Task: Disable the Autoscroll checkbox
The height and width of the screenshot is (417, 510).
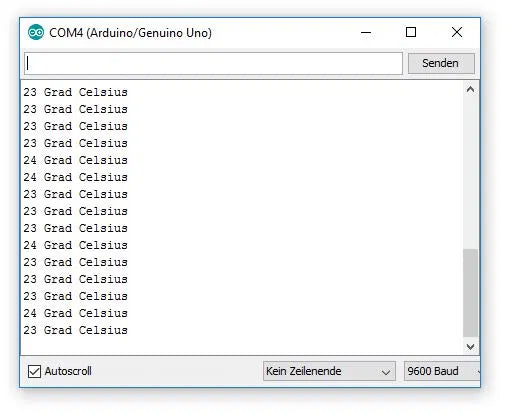Action: click(x=34, y=371)
